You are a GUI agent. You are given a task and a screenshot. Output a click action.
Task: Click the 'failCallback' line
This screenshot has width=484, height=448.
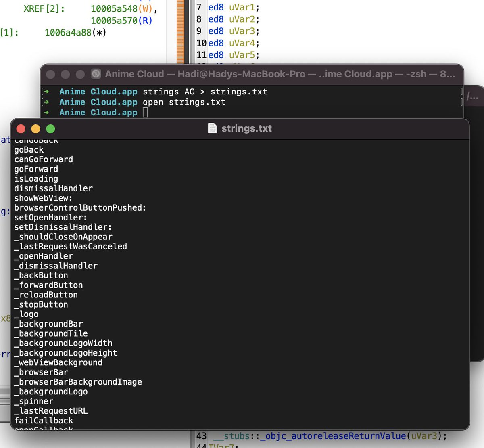click(x=44, y=421)
